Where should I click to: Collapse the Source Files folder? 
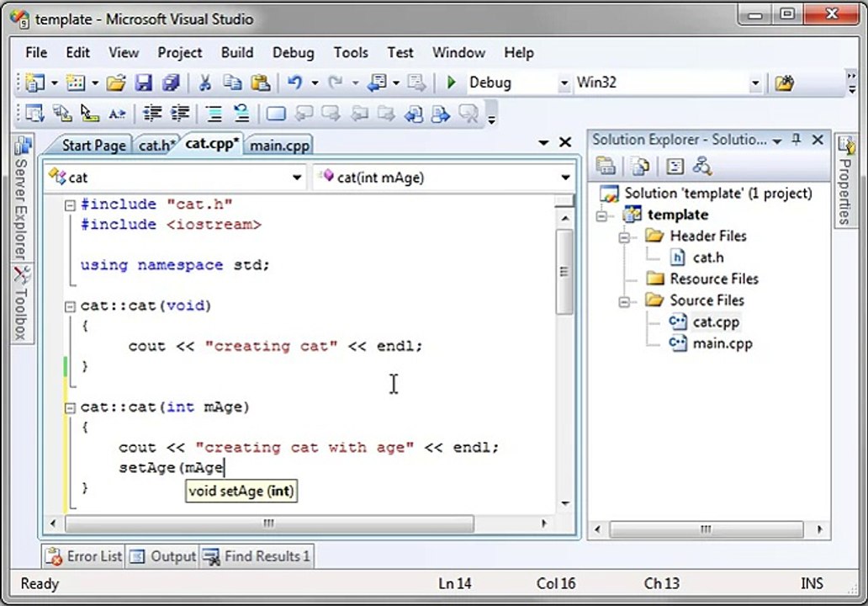624,301
